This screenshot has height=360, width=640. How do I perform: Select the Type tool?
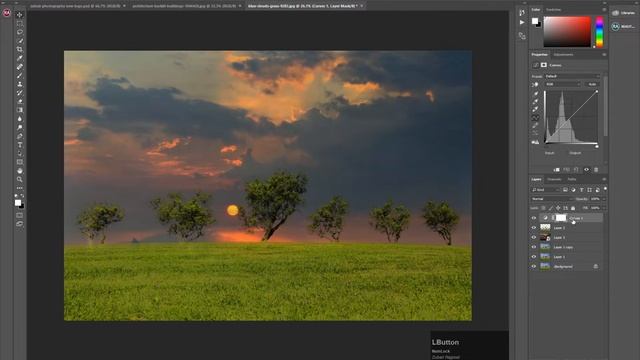(x=19, y=145)
